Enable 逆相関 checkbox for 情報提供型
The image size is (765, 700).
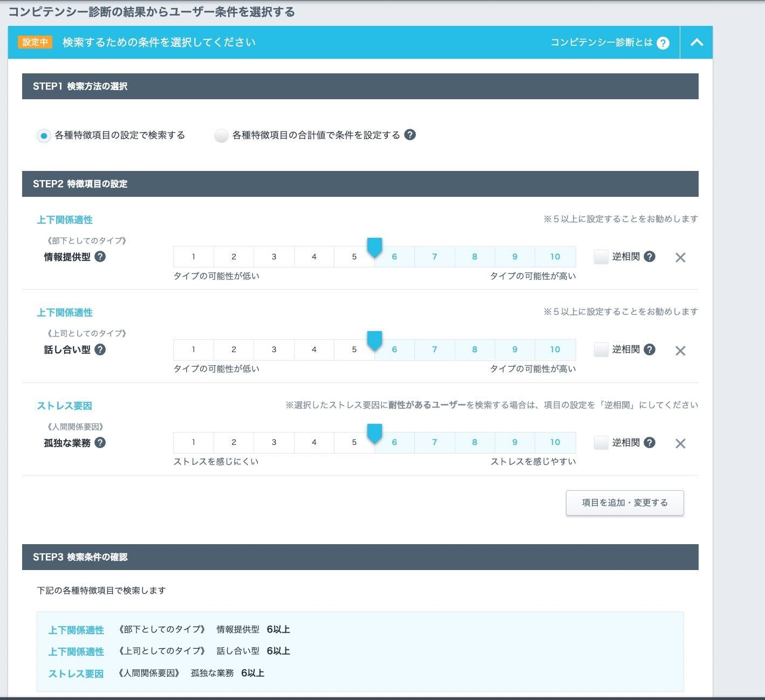point(601,257)
